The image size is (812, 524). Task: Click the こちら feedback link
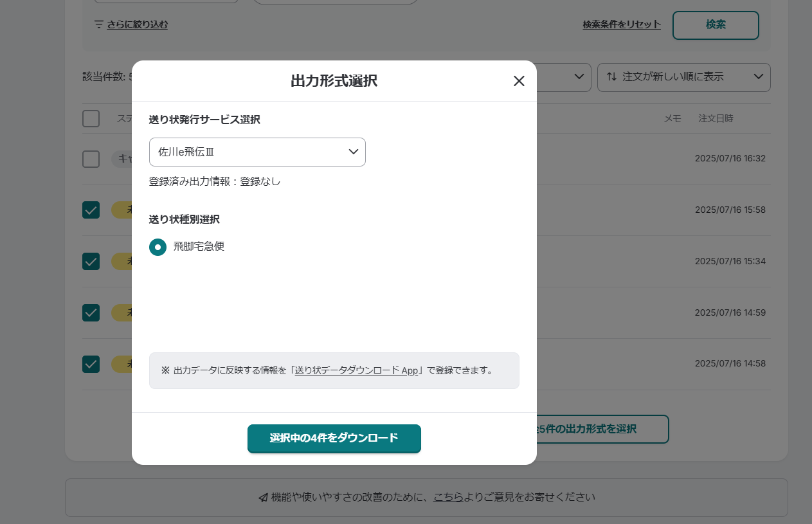tap(448, 497)
